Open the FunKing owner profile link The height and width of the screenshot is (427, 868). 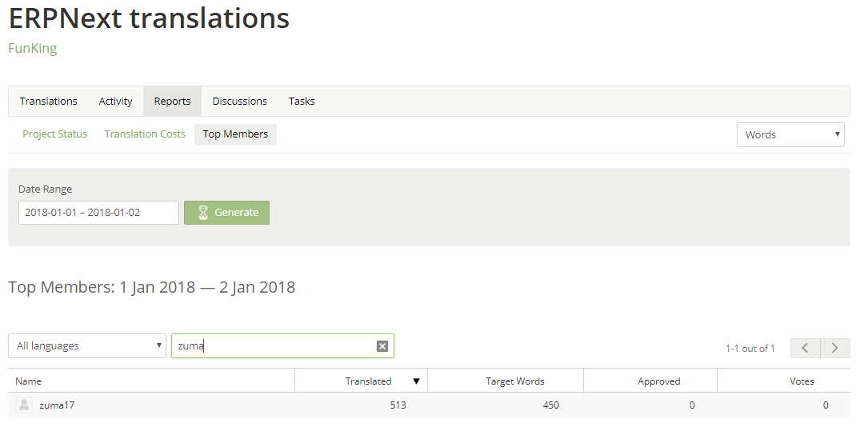pos(33,49)
